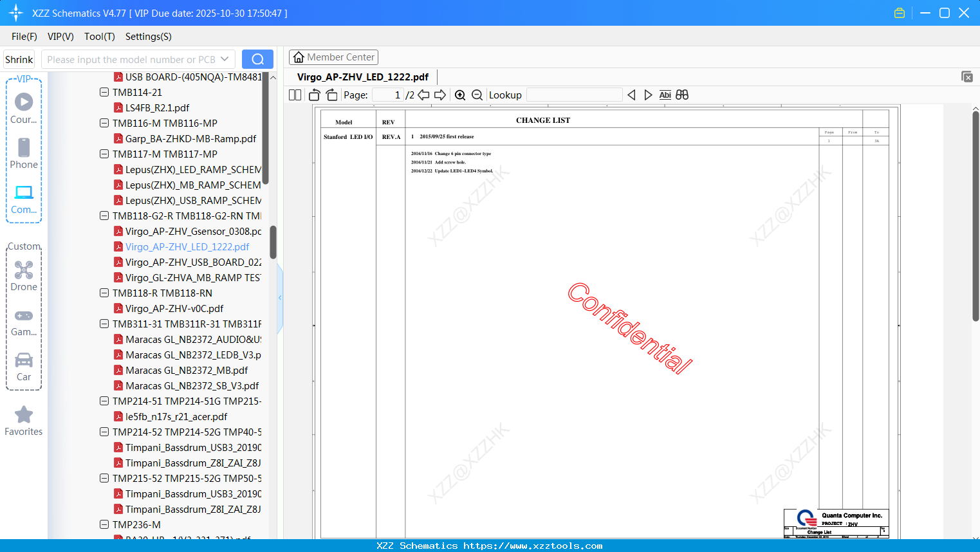Zoom in on the schematic
980x552 pixels.
(x=460, y=95)
